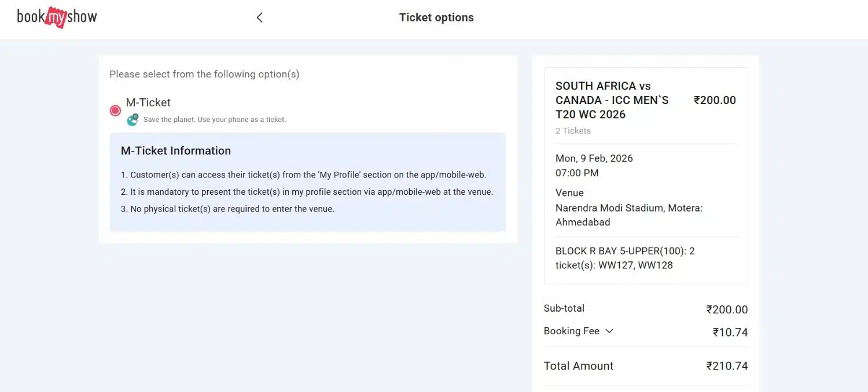Click 'Please select from the following option(s)' text

204,74
